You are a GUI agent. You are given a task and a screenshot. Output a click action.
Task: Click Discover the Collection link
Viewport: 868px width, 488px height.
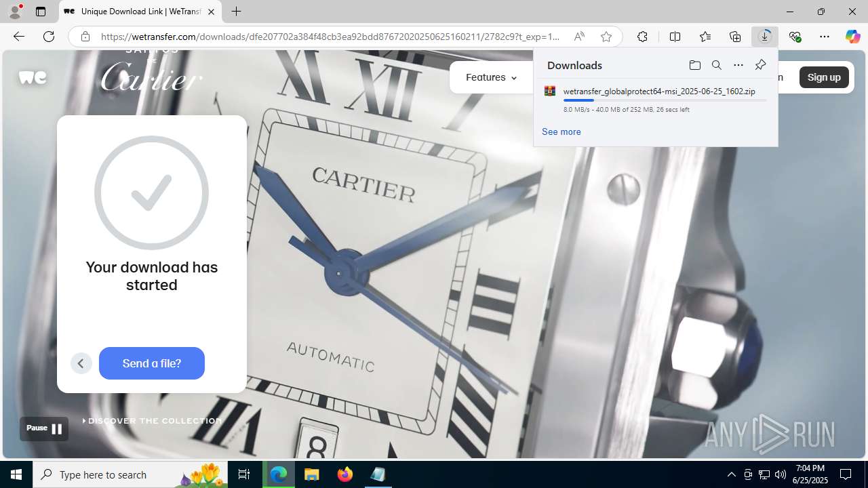coord(153,421)
